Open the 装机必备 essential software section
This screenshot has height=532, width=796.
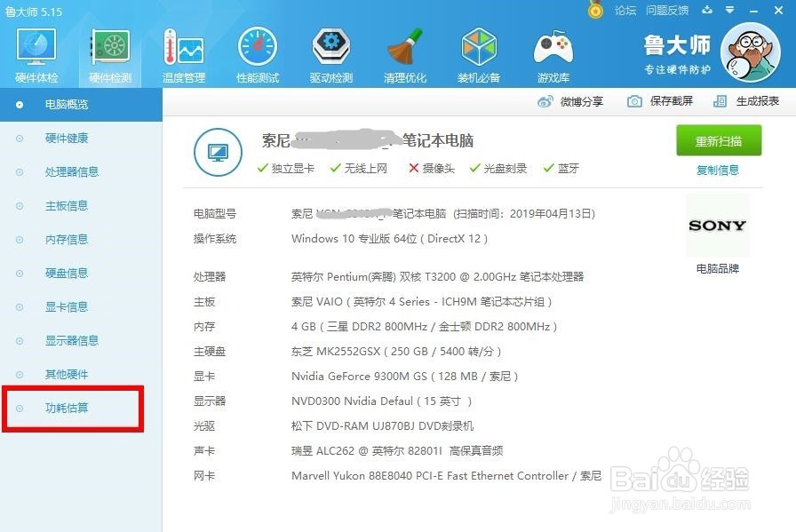(x=479, y=49)
